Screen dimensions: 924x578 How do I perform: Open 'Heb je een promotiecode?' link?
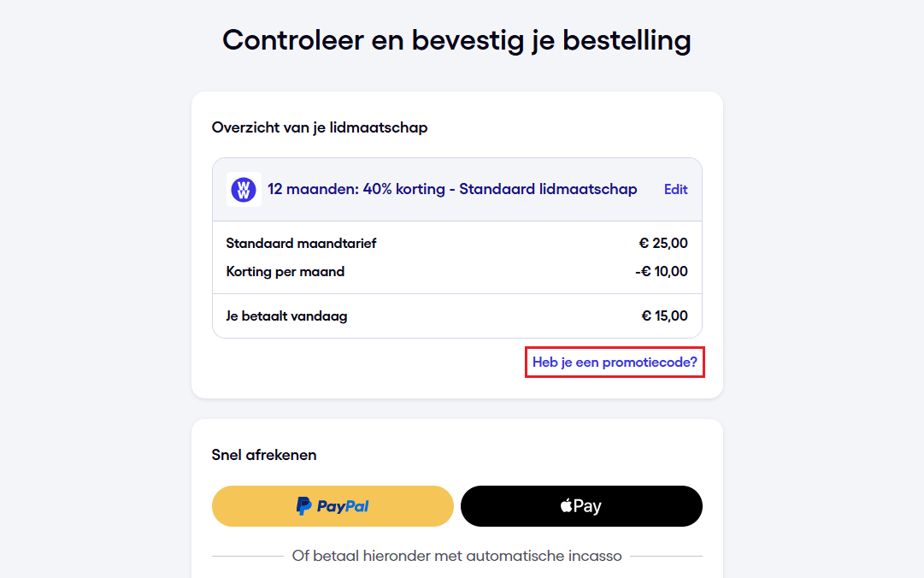click(x=615, y=362)
